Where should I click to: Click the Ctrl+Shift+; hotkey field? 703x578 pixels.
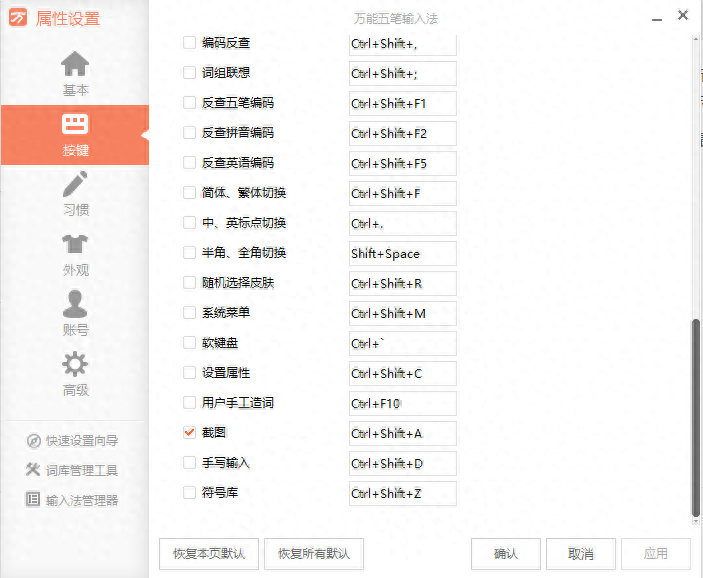[x=403, y=74]
